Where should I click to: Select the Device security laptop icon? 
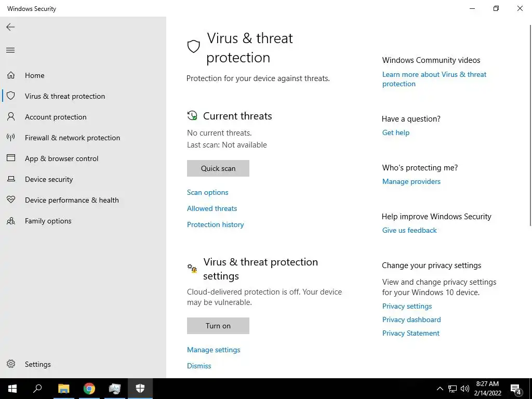11,179
